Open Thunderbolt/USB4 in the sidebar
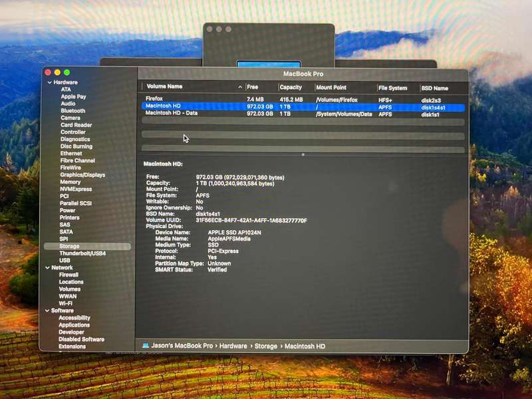 point(82,253)
